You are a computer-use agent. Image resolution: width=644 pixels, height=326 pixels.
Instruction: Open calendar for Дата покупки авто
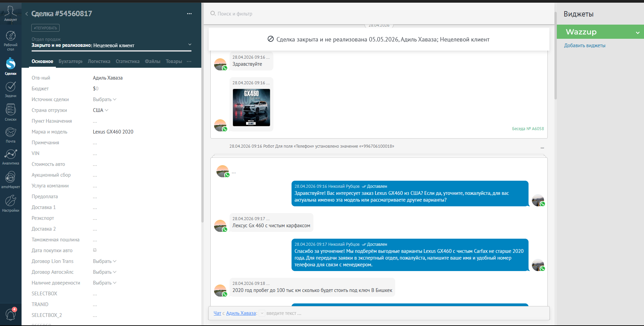pos(95,250)
